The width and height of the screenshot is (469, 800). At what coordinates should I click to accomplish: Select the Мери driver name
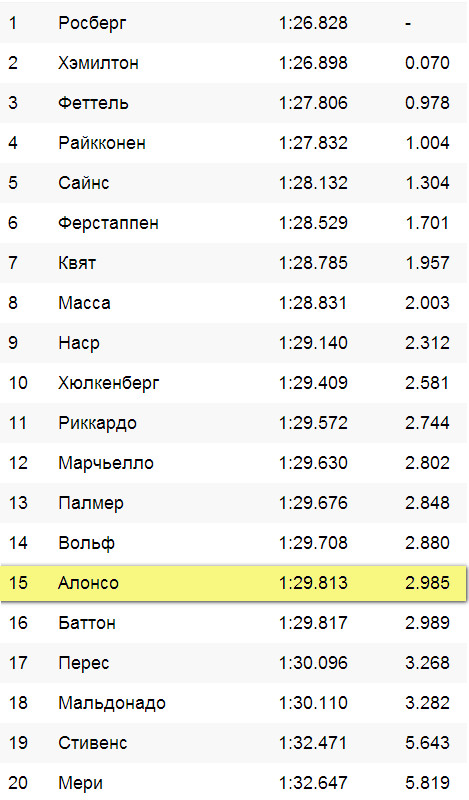click(x=80, y=783)
